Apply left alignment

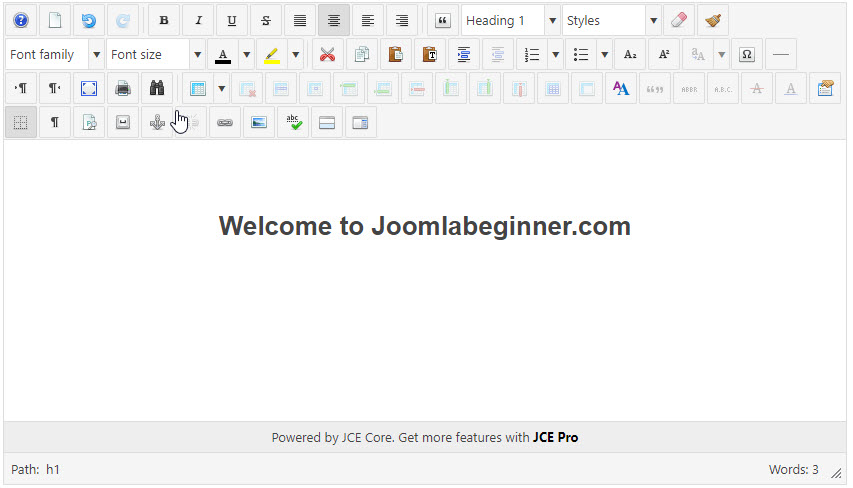click(368, 21)
